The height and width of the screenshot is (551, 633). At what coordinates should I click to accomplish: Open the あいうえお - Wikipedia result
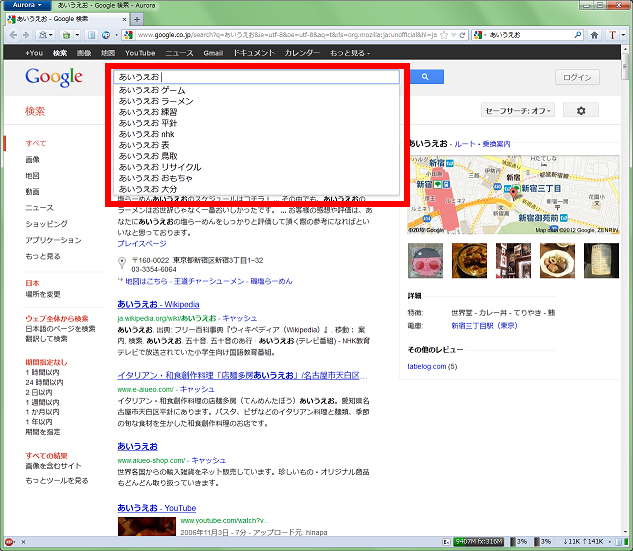click(158, 304)
